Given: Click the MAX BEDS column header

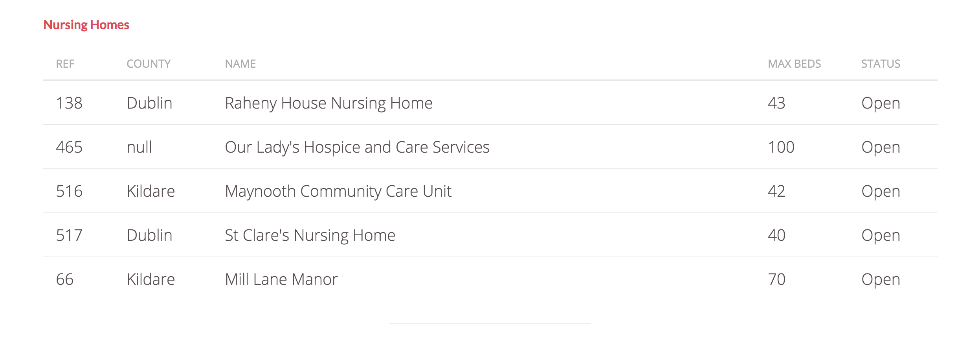Looking at the screenshot, I should 794,64.
